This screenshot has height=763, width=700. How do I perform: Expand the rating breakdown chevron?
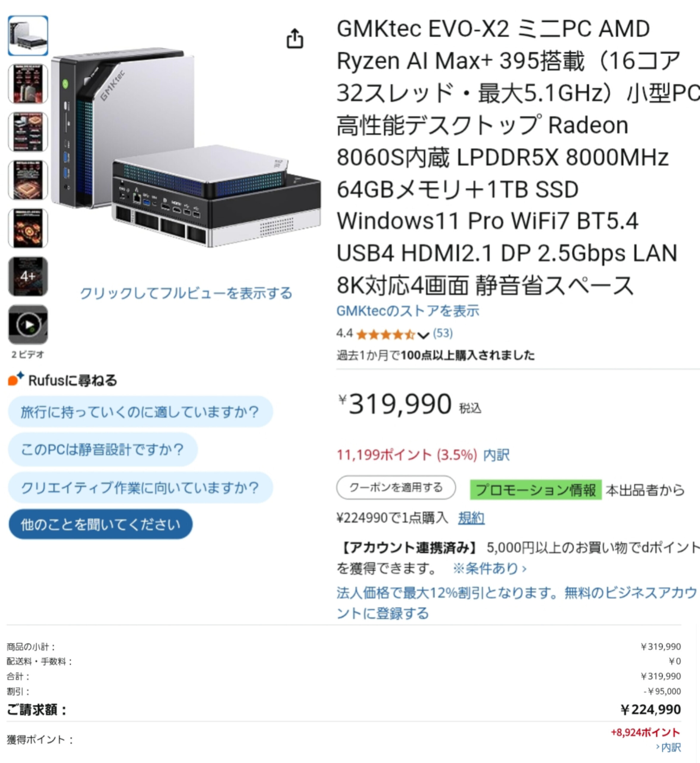[423, 335]
